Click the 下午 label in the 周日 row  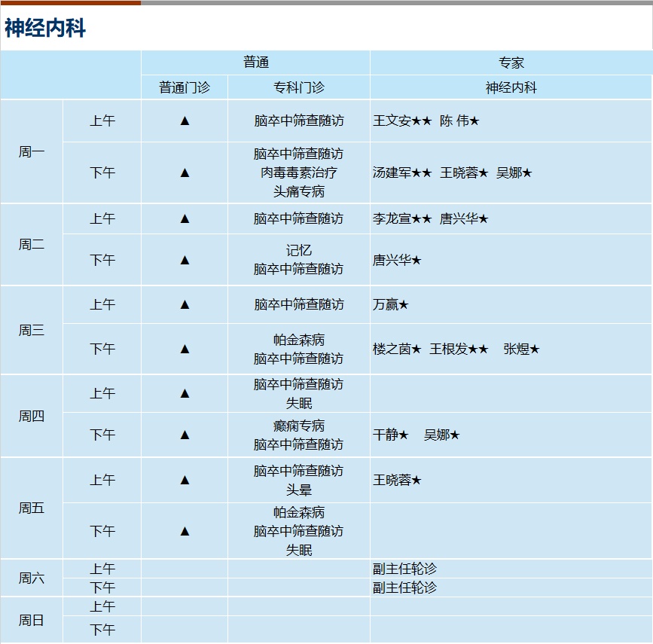click(102, 630)
